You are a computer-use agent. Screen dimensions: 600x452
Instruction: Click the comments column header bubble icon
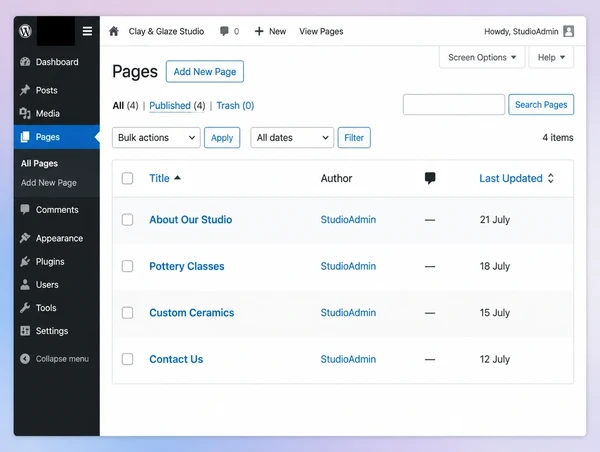coord(430,178)
